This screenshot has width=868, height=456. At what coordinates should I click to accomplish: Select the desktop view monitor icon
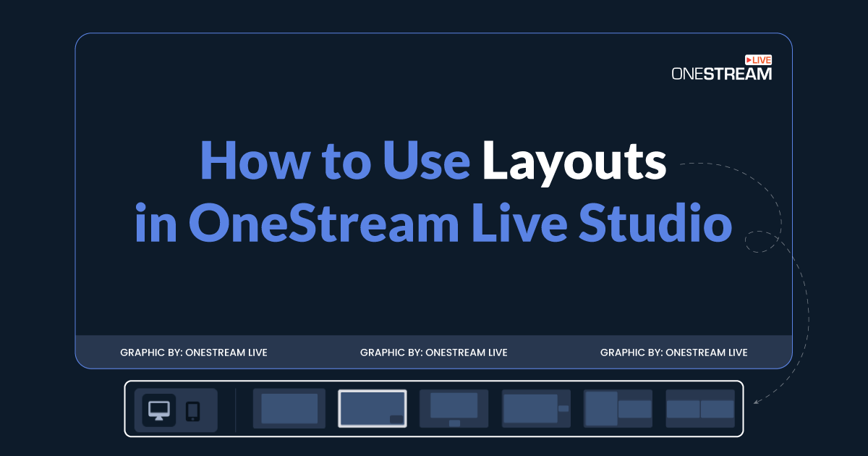tap(160, 409)
